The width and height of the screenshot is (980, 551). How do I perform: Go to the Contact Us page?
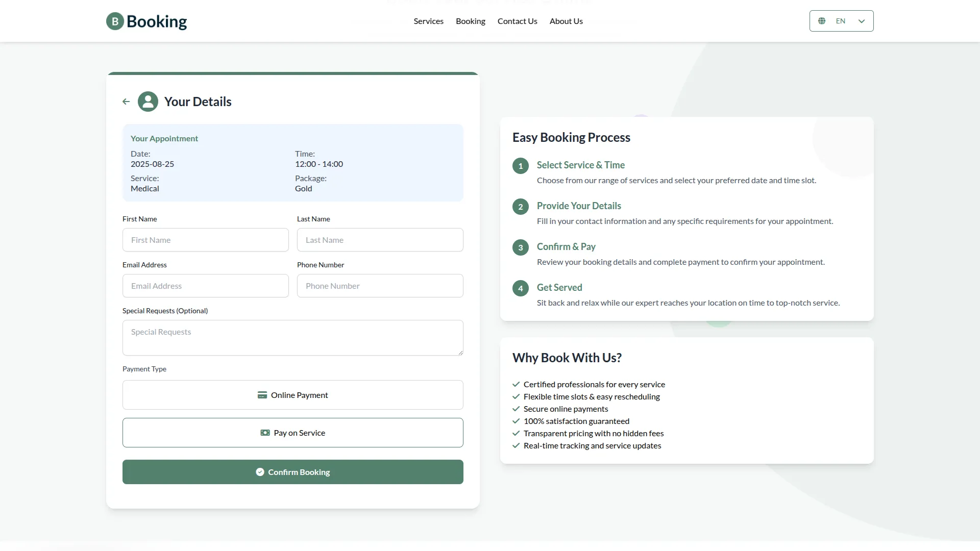(517, 21)
